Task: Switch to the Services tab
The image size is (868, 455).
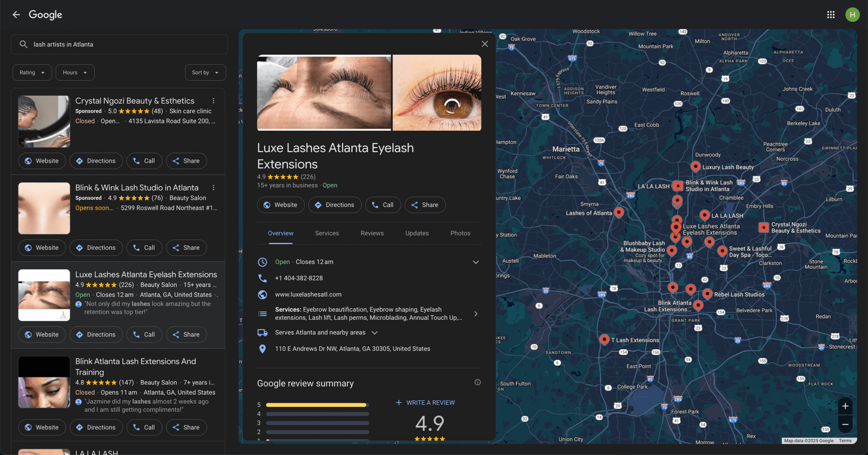Action: point(327,233)
